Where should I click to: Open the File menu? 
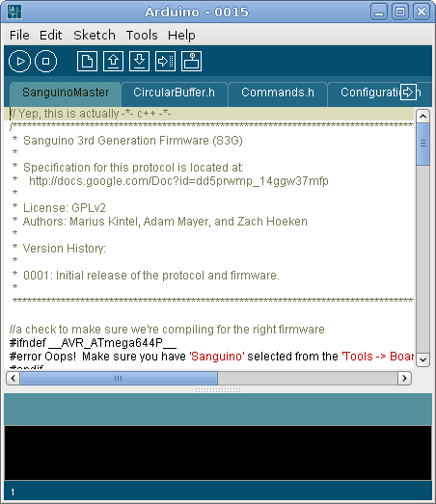(x=19, y=35)
